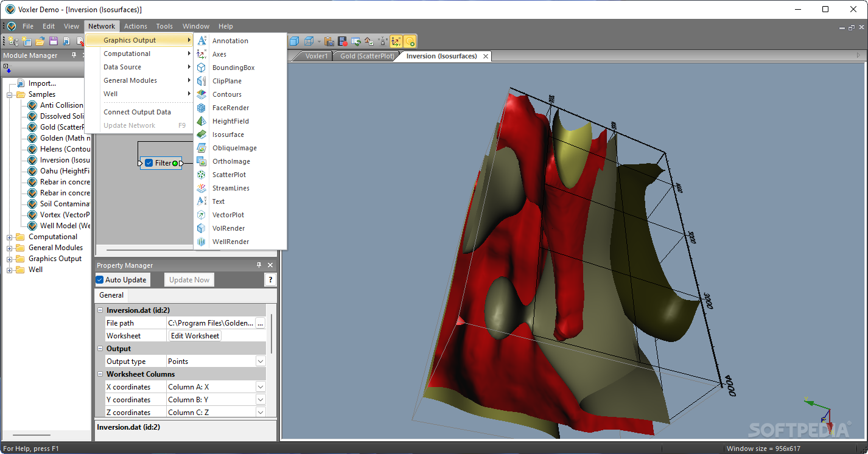868x454 pixels.
Task: Pick the ClipPlane module entry
Action: click(240, 81)
